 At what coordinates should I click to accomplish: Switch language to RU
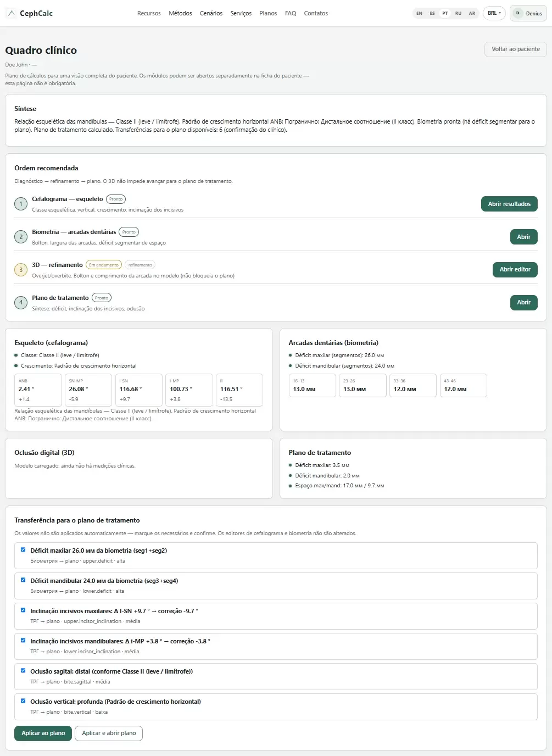tap(458, 13)
